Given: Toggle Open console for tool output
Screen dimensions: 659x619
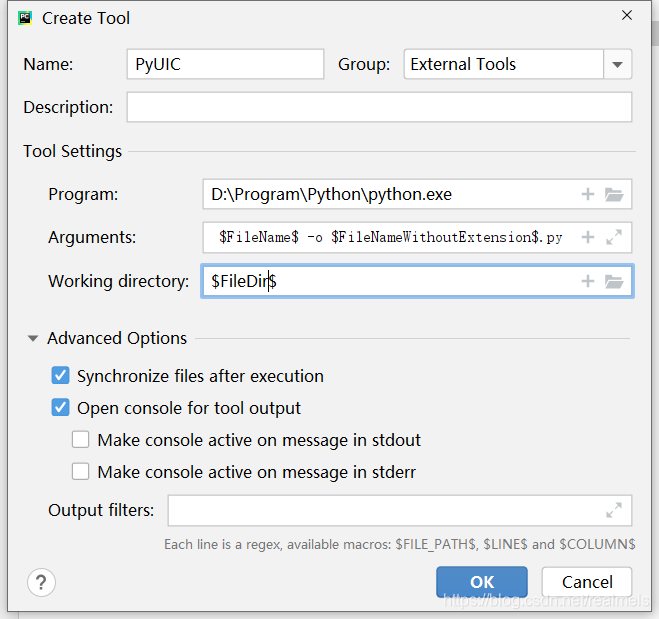Looking at the screenshot, I should (61, 408).
